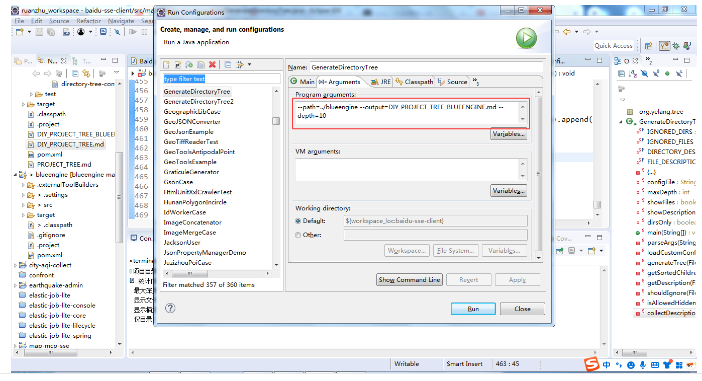Switch to the Main tab

[x=303, y=81]
